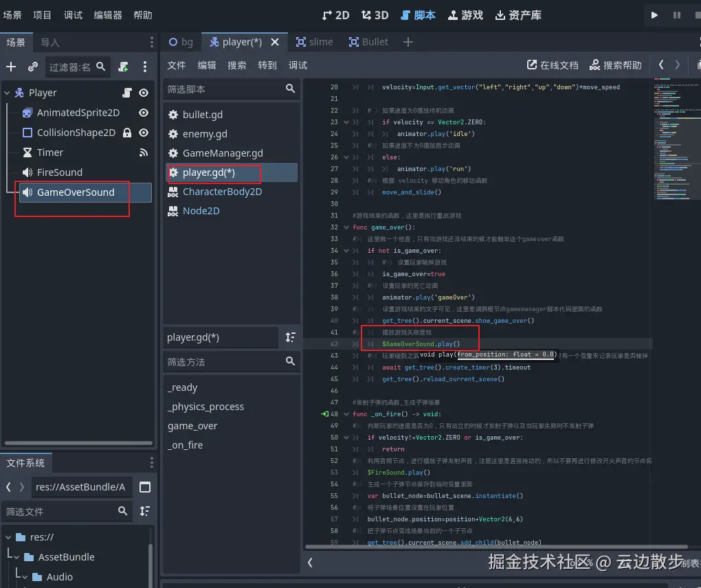701x588 pixels.
Task: Open the 游戏 game workspace
Action: [x=465, y=15]
